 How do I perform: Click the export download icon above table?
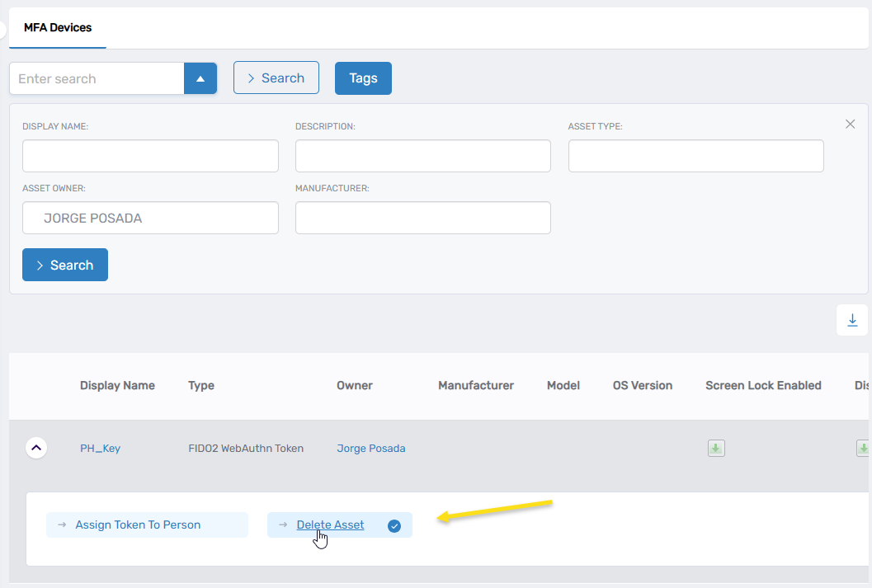852,320
